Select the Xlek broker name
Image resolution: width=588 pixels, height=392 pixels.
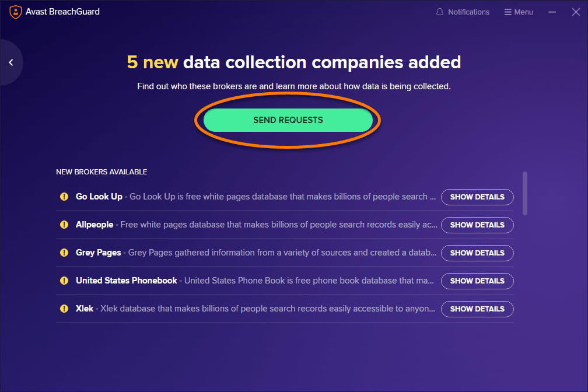pyautogui.click(x=85, y=309)
